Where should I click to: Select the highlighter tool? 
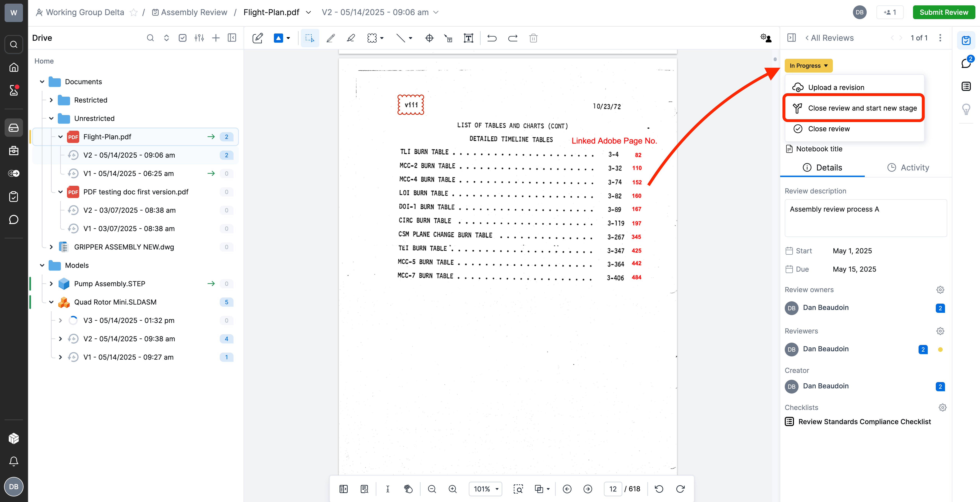351,38
